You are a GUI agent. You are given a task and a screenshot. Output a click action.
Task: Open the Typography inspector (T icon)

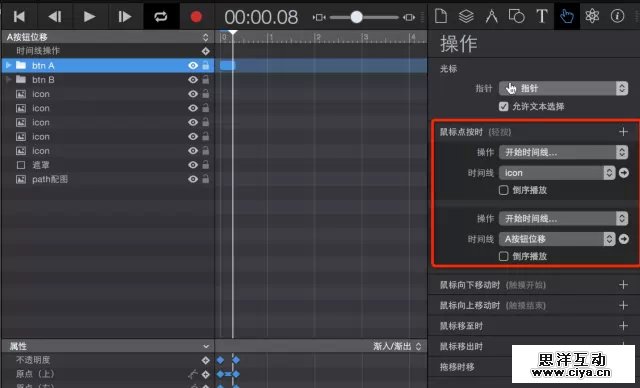point(542,16)
